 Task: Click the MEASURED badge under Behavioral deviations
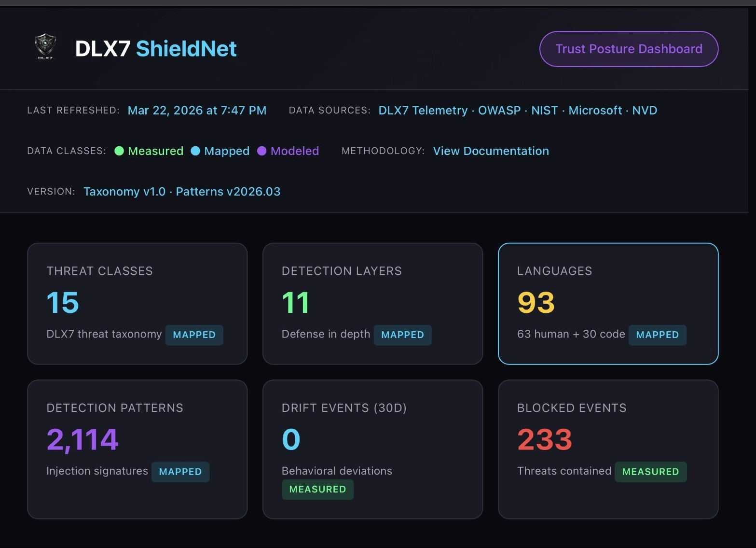click(317, 489)
